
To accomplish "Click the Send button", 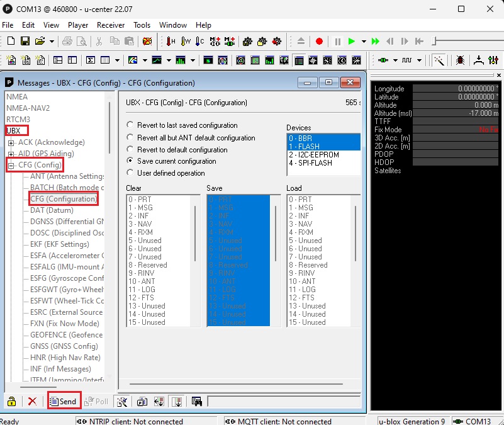I will 64,401.
